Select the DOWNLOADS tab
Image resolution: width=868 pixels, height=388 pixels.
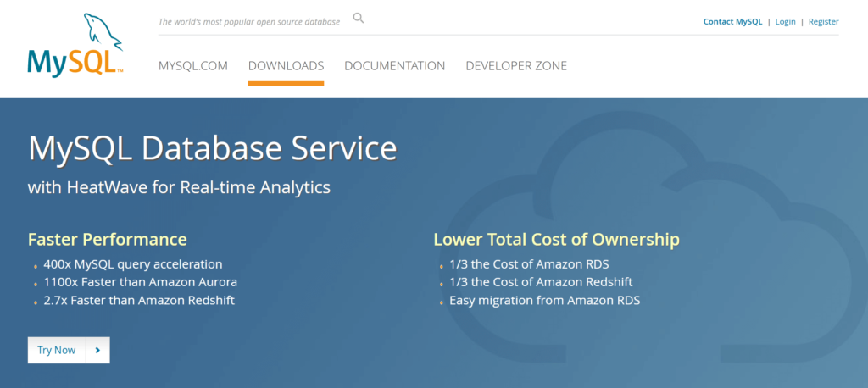click(x=287, y=66)
